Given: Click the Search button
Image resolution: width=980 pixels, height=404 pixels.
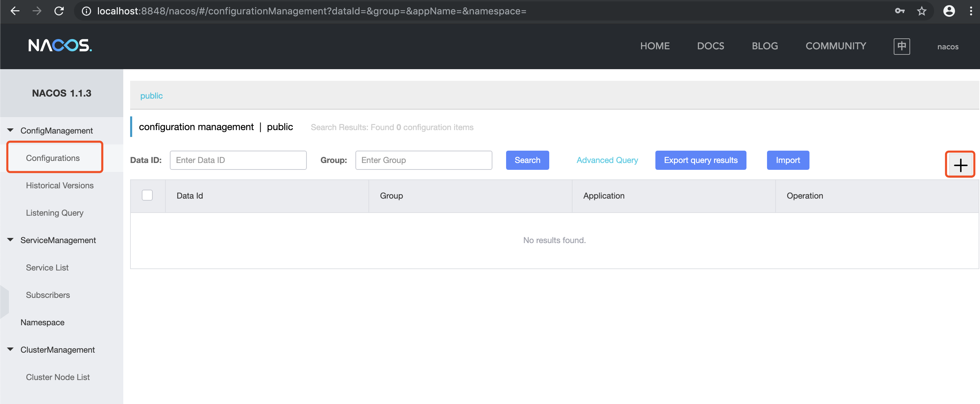Looking at the screenshot, I should pyautogui.click(x=527, y=160).
